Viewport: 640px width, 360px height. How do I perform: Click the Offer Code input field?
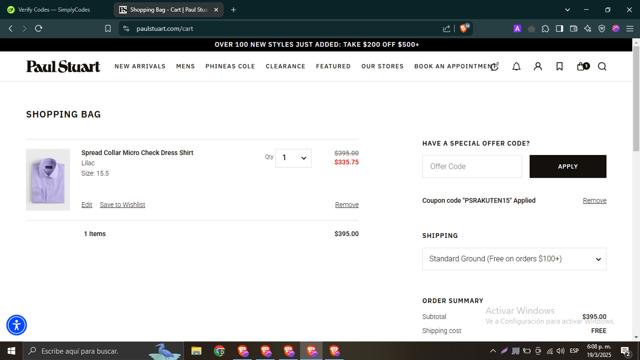[x=472, y=167]
